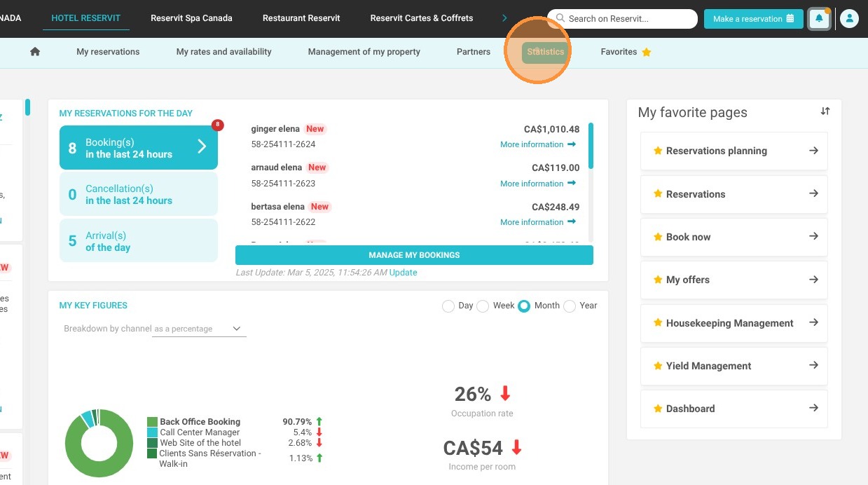Click the star beside Yield Management
Screen dimensions: 868x485
point(658,366)
